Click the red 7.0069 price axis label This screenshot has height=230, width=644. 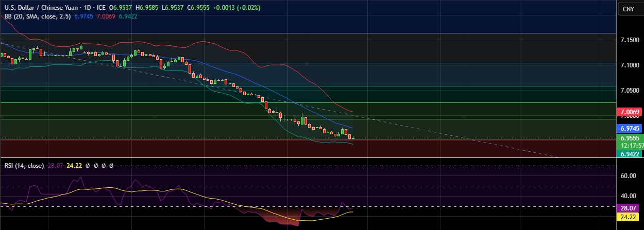[630, 112]
